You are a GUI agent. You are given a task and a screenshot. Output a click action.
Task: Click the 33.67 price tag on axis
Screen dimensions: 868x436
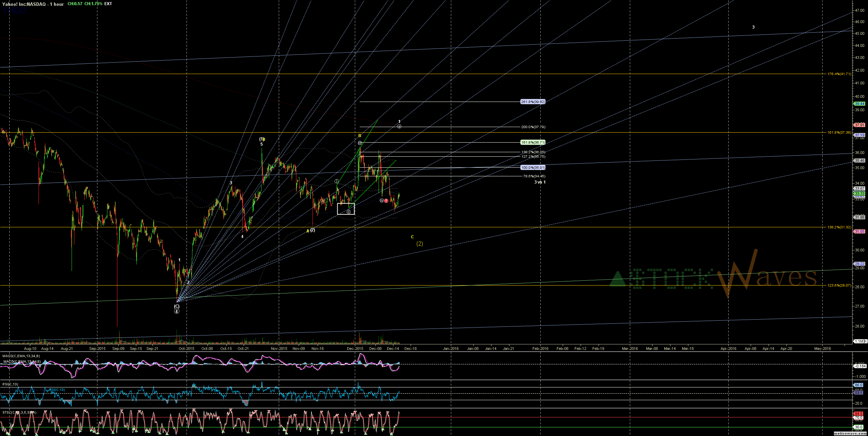(859, 189)
